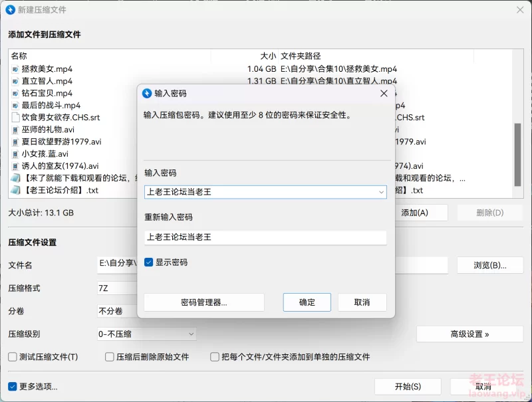Viewport: 532px width, 402px height.
Task: Select 【老王论坛介绍】.txt in file list
Action: coord(60,190)
